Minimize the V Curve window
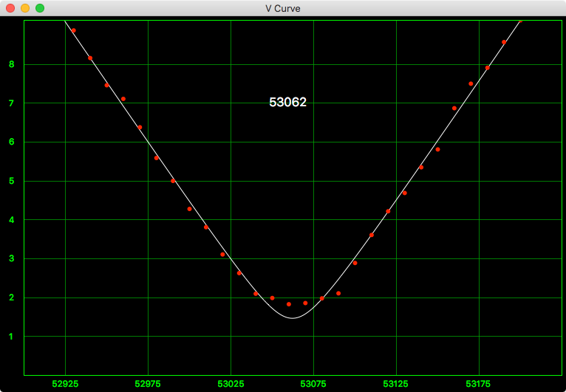 25,8
